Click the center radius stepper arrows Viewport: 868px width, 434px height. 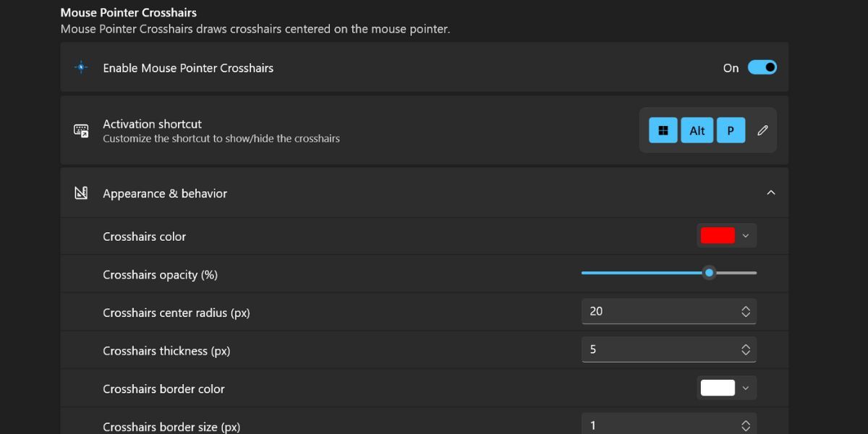pyautogui.click(x=746, y=311)
